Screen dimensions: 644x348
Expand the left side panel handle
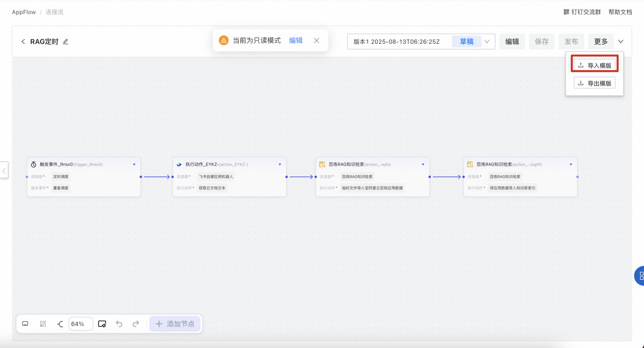(x=4, y=171)
